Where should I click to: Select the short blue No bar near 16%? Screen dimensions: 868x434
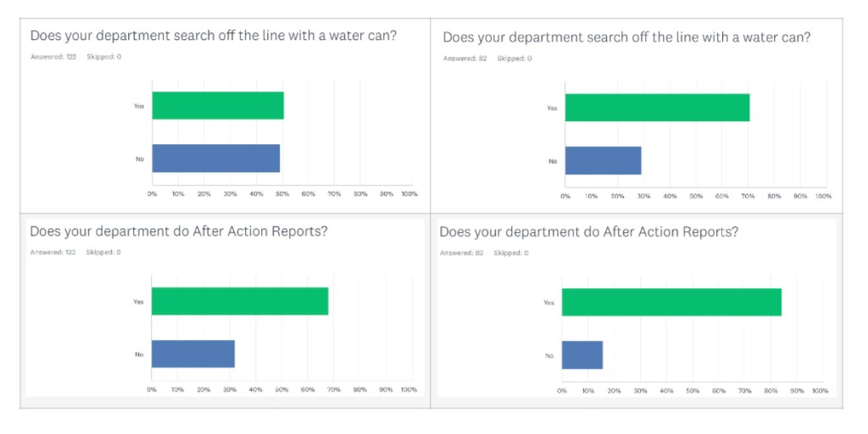[x=582, y=355]
